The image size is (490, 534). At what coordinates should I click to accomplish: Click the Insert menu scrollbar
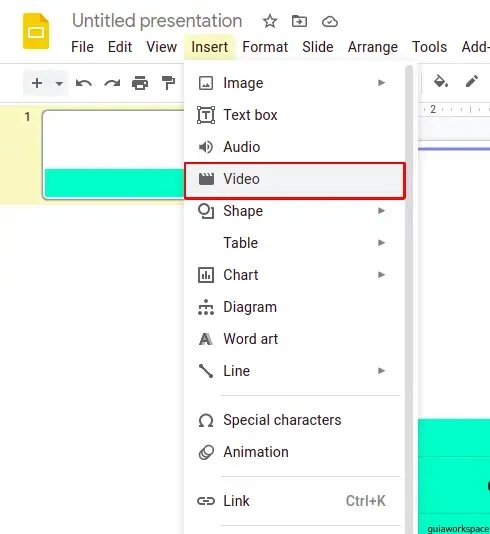tap(409, 299)
